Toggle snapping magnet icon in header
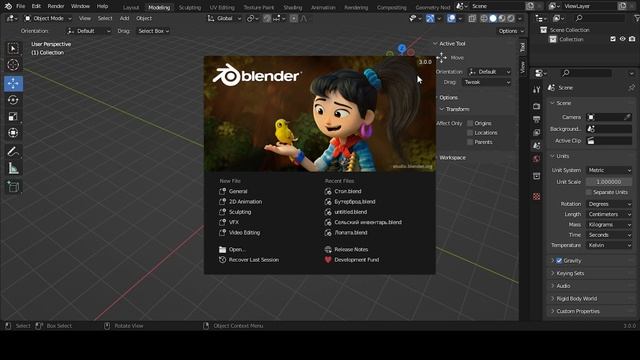The height and width of the screenshot is (360, 640). pos(267,18)
